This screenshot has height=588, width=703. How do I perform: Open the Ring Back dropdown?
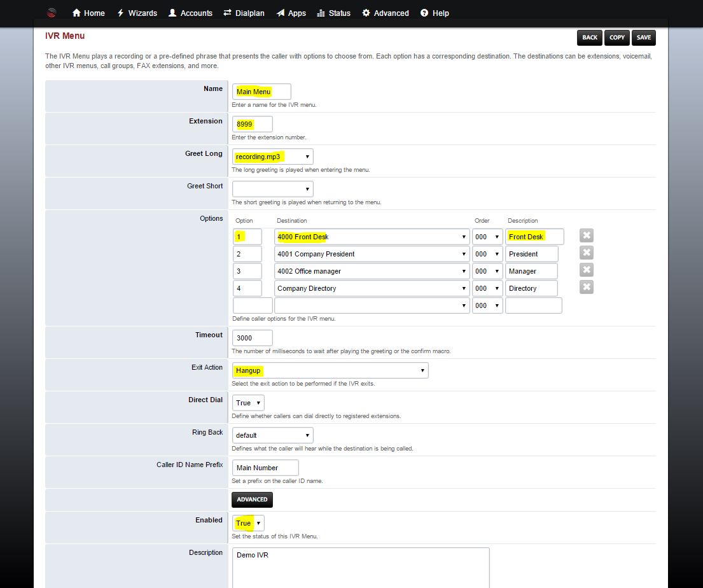coord(272,435)
